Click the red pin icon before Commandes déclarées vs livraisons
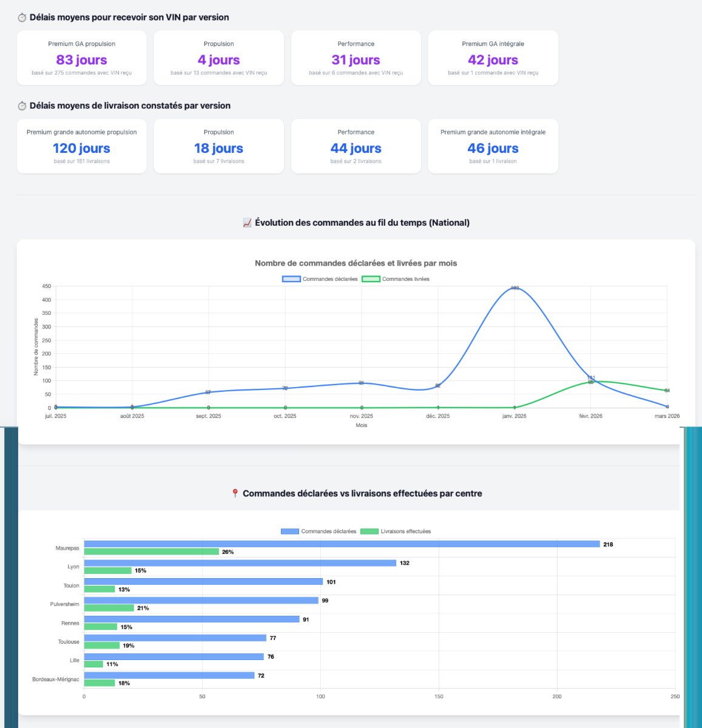 pos(235,494)
